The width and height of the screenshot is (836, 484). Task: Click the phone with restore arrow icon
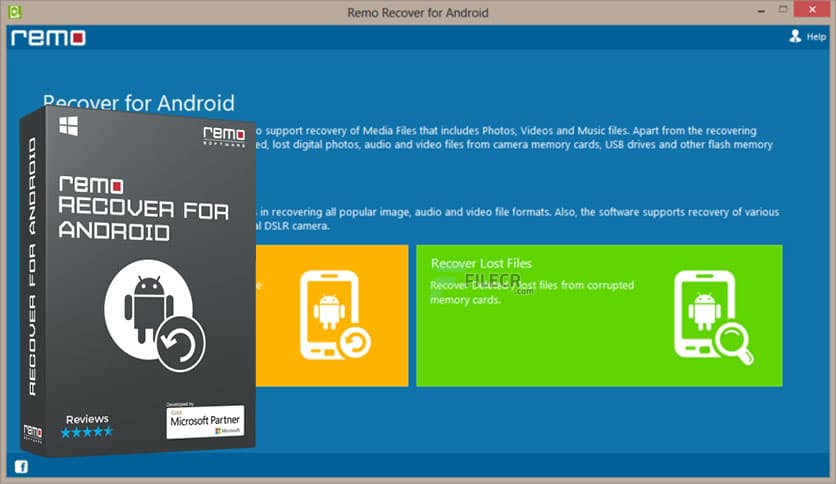pos(335,315)
